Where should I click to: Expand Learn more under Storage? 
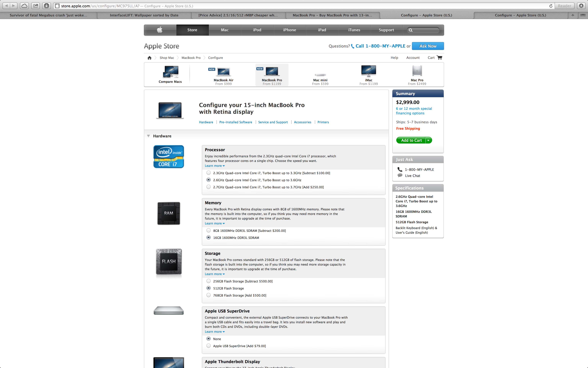point(215,274)
